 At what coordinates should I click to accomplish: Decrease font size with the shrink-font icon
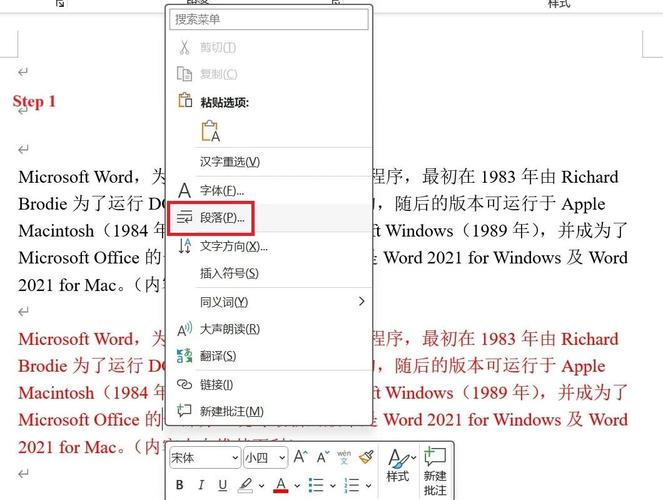click(x=323, y=457)
